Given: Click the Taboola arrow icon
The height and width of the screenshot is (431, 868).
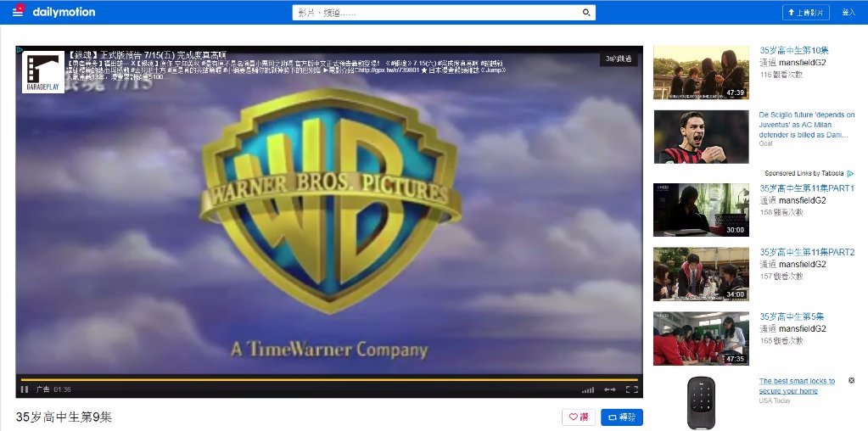Looking at the screenshot, I should pos(851,174).
